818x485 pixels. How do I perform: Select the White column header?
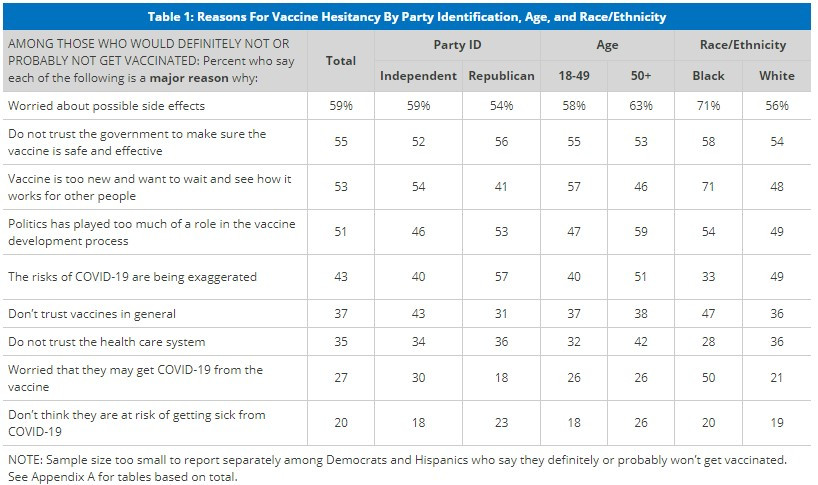[x=776, y=76]
